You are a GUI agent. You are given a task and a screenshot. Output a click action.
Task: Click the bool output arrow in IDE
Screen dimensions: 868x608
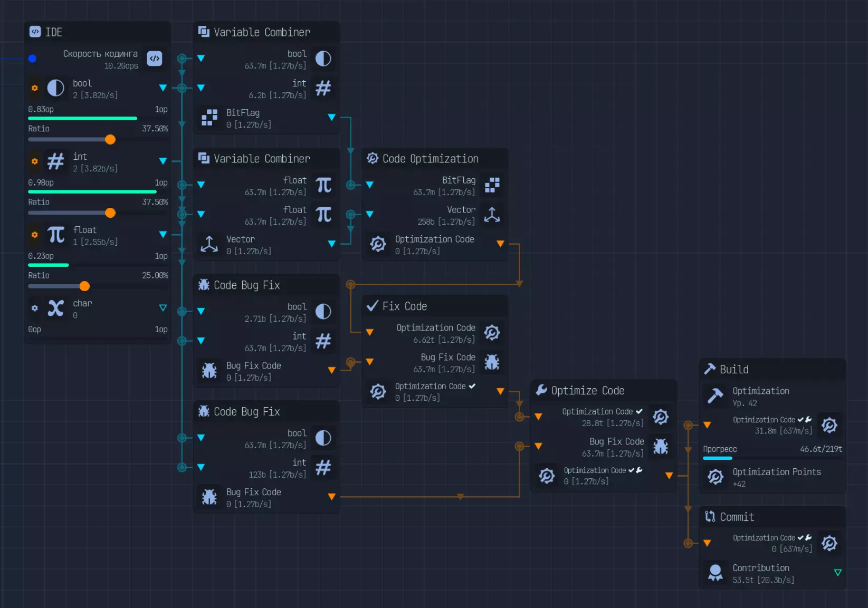coord(163,88)
